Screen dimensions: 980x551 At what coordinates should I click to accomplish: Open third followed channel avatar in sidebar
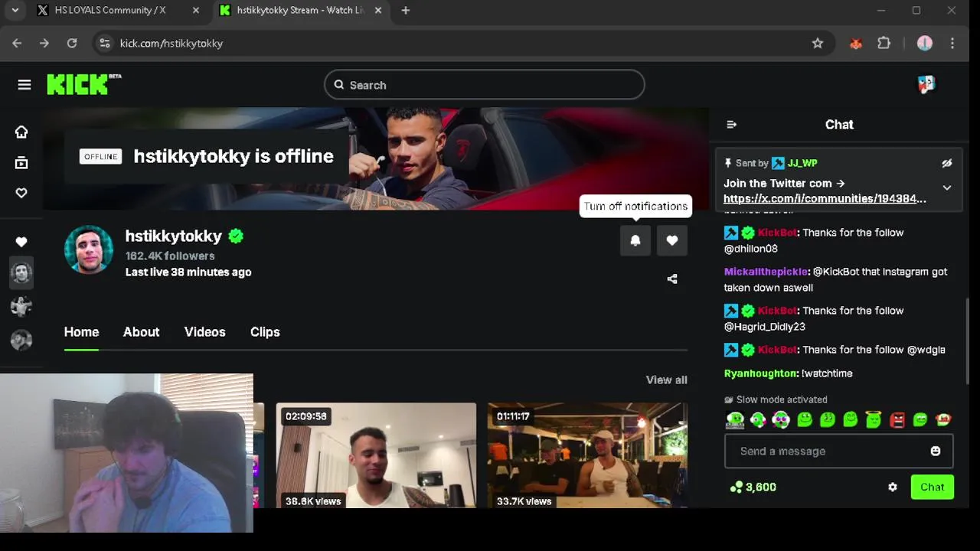coord(21,340)
